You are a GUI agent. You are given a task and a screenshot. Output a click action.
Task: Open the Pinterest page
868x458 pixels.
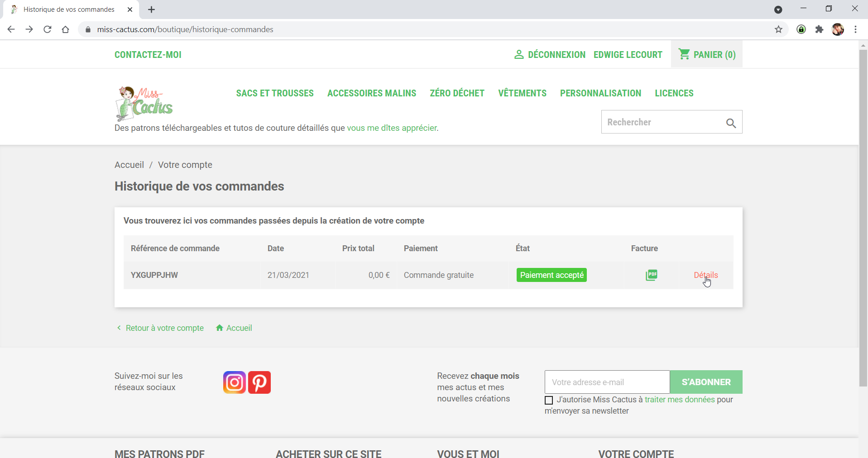259,382
